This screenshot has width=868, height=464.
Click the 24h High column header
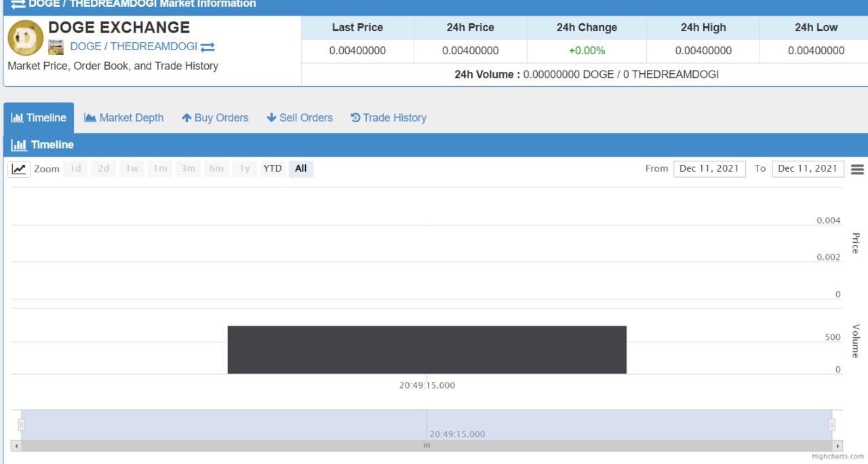point(703,28)
